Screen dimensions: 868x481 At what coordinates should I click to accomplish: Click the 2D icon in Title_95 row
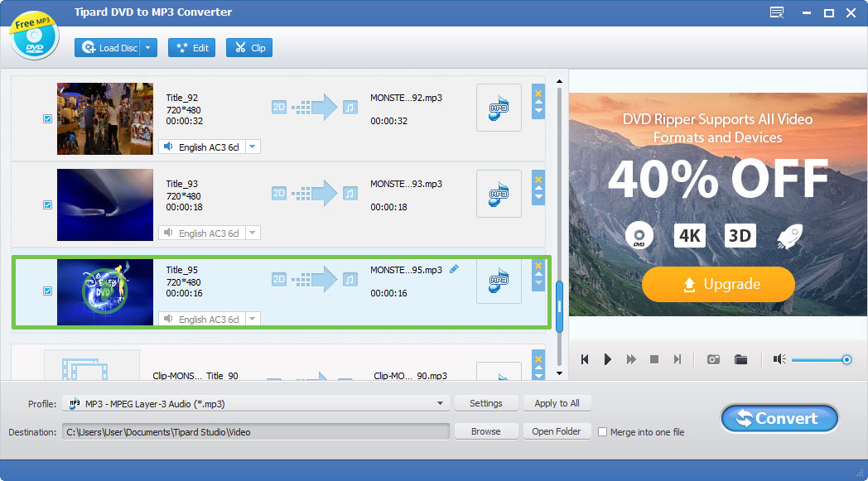click(279, 280)
